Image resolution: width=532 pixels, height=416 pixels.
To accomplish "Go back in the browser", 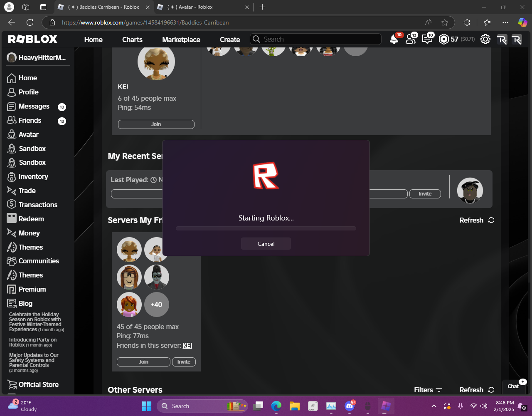I will pyautogui.click(x=12, y=22).
